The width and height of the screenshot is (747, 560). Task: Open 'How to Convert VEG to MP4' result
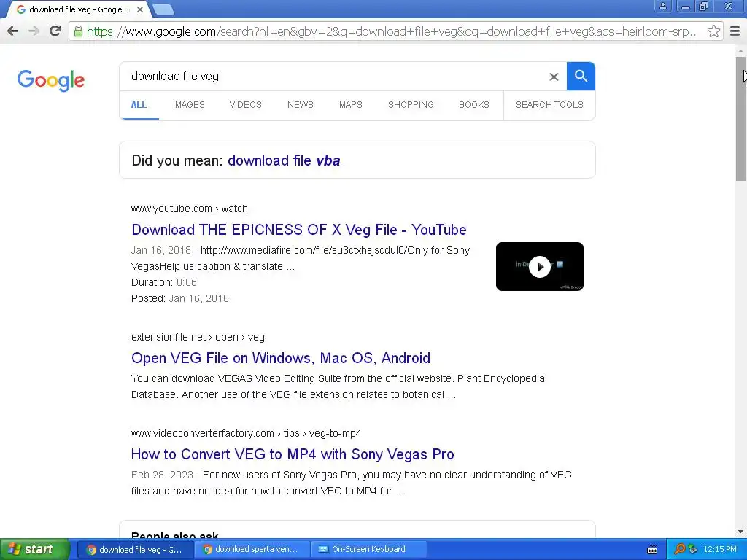293,454
